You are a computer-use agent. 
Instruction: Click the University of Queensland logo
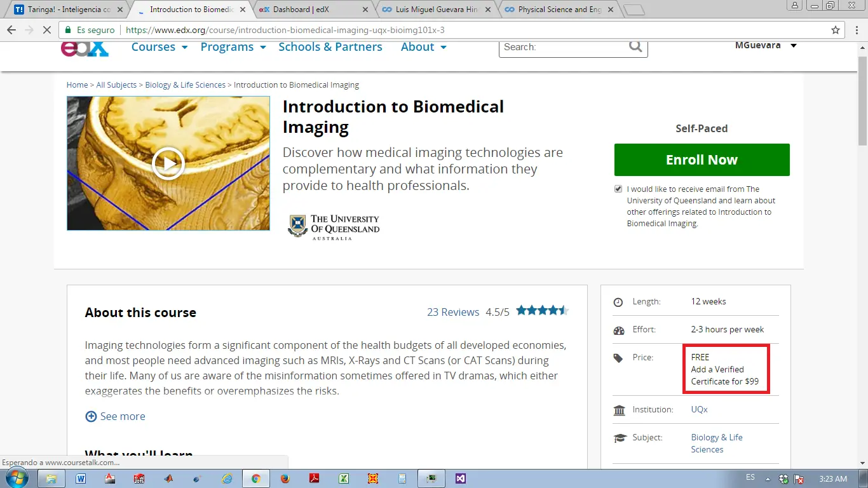click(x=334, y=227)
